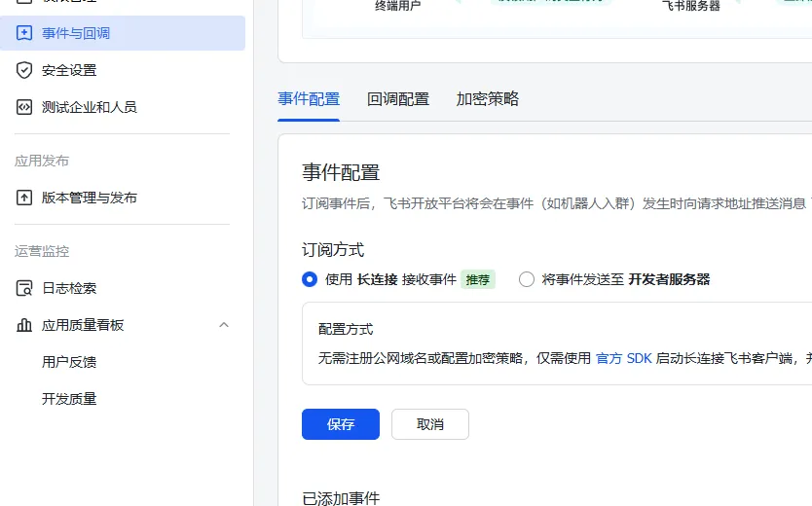The height and width of the screenshot is (506, 812).
Task: Click the 运营监控 section label
Action: [42, 251]
